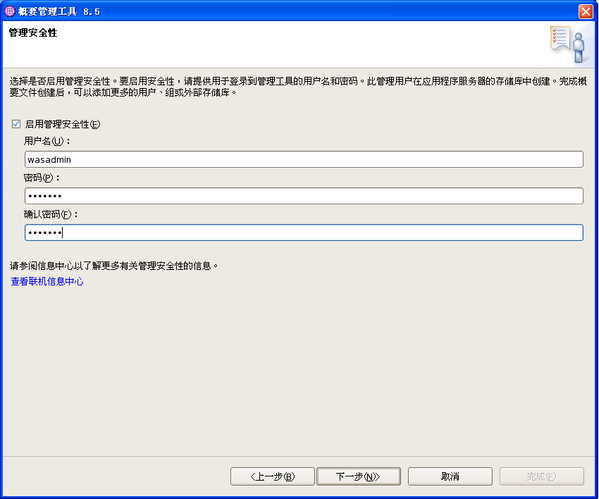Click the 管理安全性 page heading
Screen dimensions: 599x499
pyautogui.click(x=33, y=32)
